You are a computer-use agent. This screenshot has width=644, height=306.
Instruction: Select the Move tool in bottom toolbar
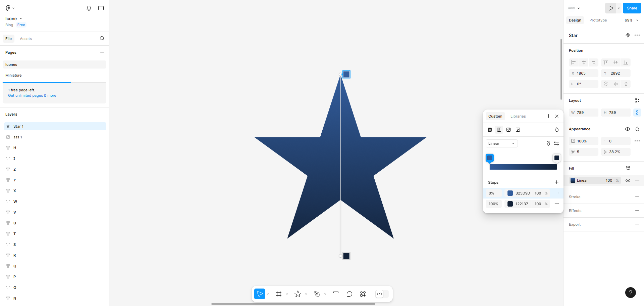pos(260,294)
